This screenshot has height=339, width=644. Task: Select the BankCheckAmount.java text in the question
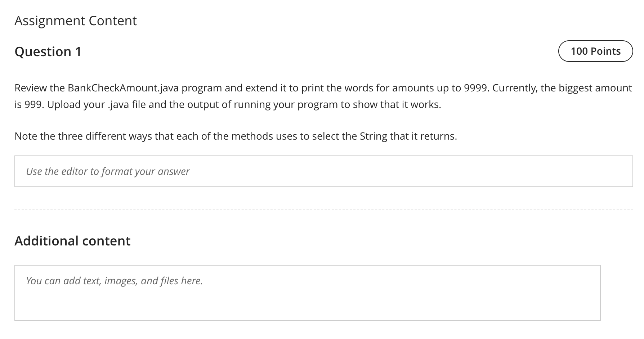(121, 87)
